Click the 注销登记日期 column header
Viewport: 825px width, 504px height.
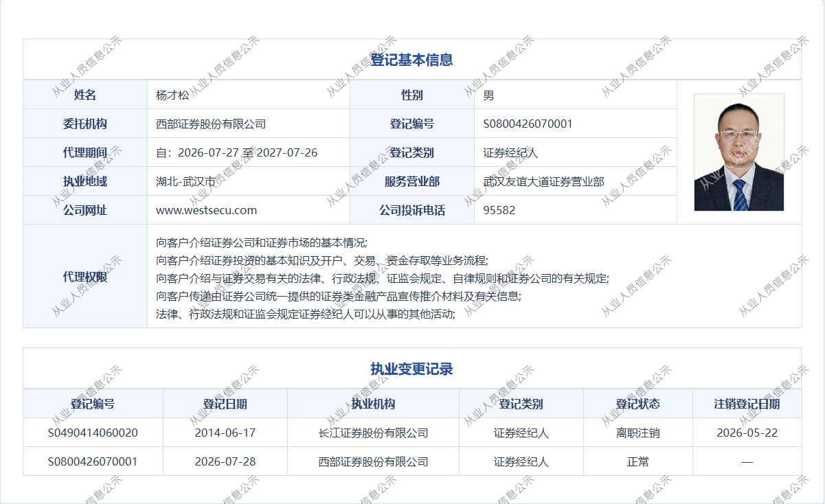747,404
